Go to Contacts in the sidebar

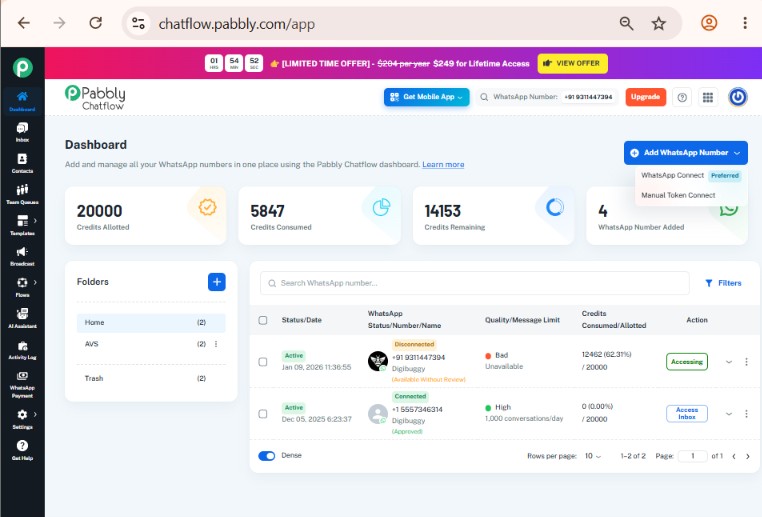(x=22, y=163)
